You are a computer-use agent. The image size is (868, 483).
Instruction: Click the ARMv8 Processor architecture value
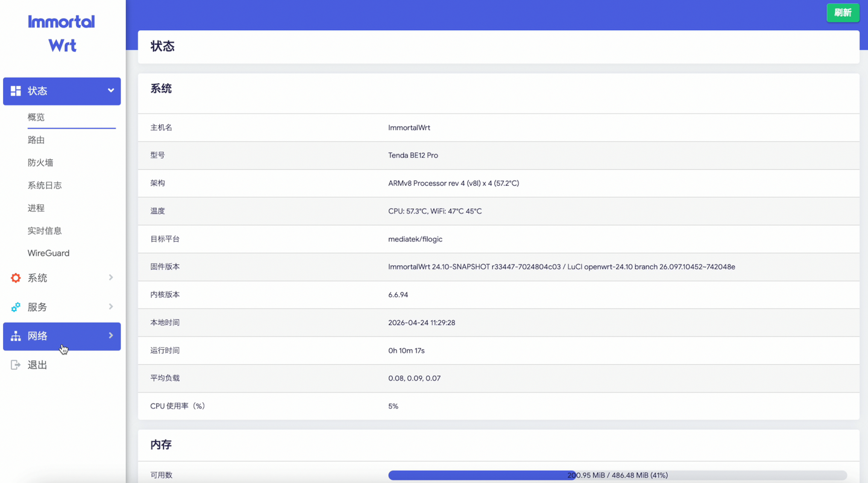tap(453, 183)
